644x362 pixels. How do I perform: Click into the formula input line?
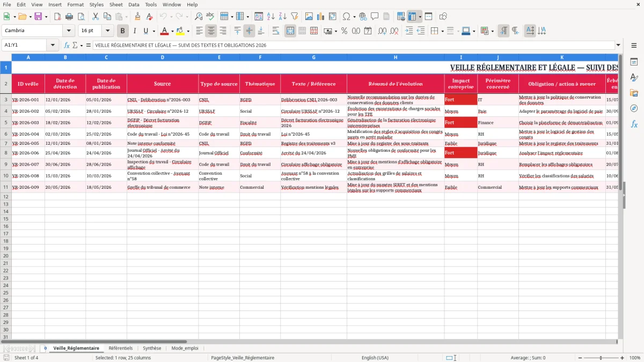(x=353, y=46)
